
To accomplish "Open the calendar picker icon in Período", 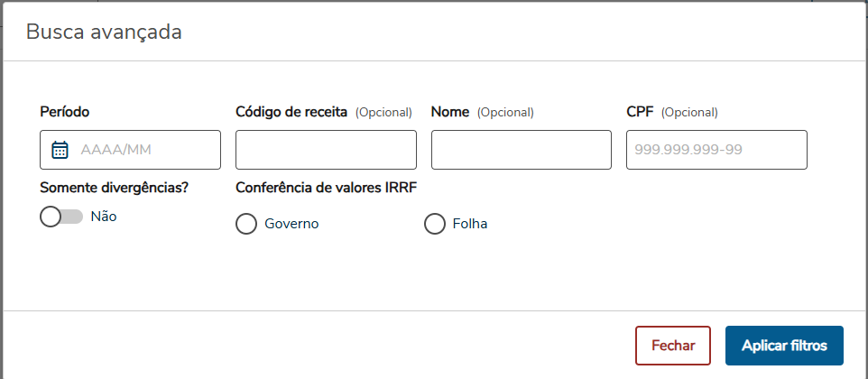I will (x=60, y=150).
